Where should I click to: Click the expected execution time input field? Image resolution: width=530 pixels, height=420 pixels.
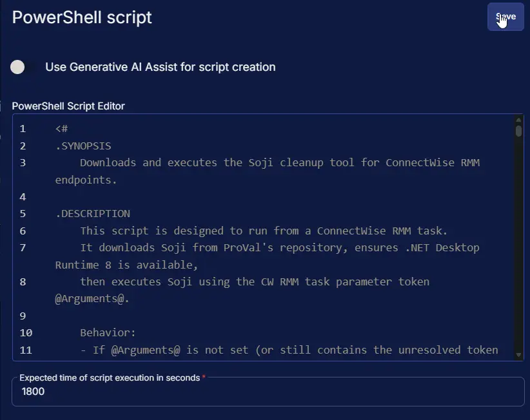tap(268, 392)
